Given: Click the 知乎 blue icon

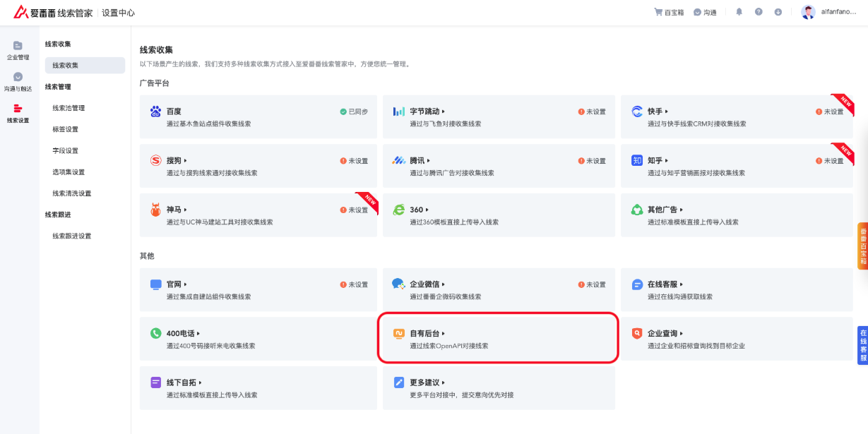Looking at the screenshot, I should (637, 160).
